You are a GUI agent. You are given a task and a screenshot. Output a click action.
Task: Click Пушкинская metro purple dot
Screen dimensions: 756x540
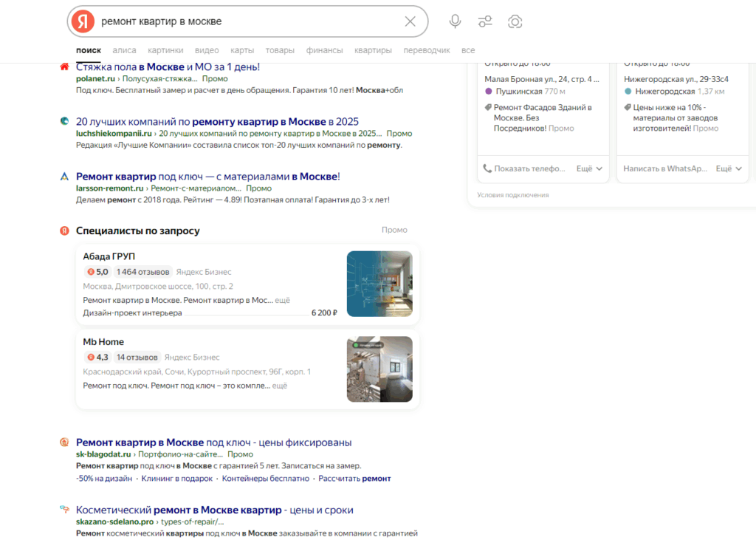pyautogui.click(x=489, y=91)
